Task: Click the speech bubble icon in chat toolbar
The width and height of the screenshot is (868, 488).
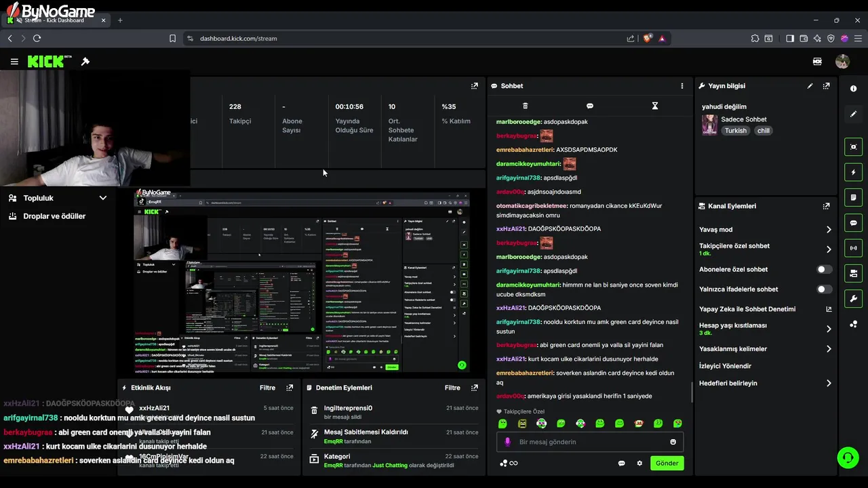Action: [590, 106]
